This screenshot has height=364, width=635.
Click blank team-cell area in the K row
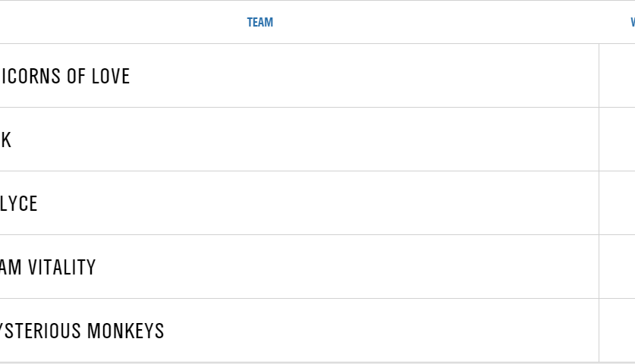pos(303,140)
